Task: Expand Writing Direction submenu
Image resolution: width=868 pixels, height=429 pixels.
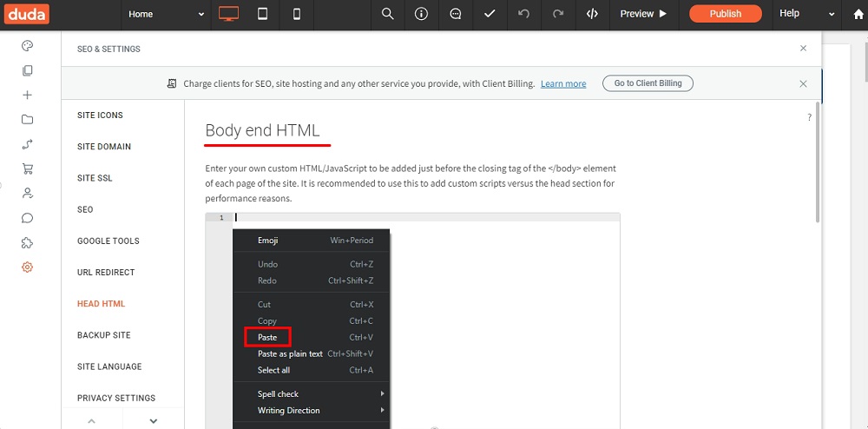Action: pos(311,411)
